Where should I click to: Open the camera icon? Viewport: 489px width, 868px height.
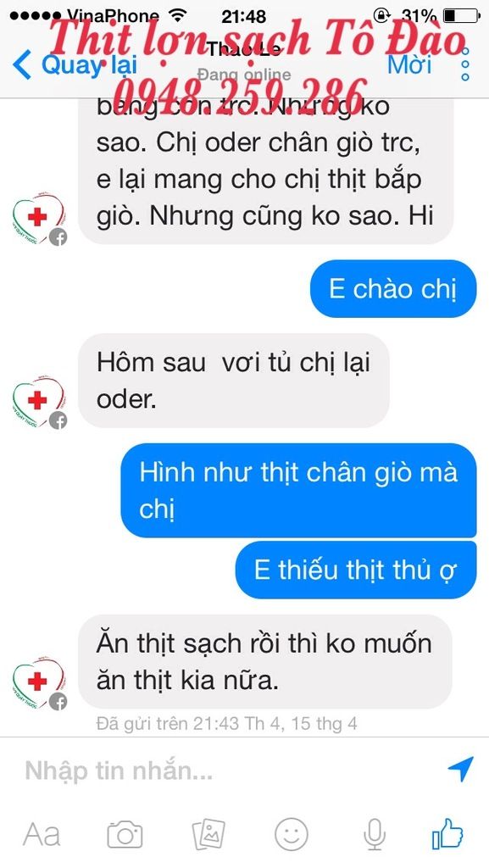pyautogui.click(x=125, y=835)
